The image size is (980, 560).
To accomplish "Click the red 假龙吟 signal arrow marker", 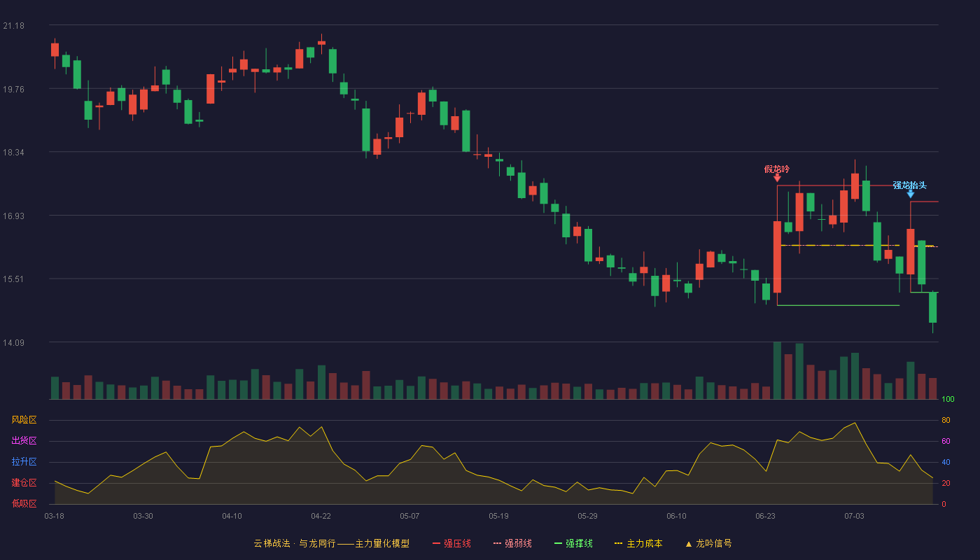I will pyautogui.click(x=777, y=178).
